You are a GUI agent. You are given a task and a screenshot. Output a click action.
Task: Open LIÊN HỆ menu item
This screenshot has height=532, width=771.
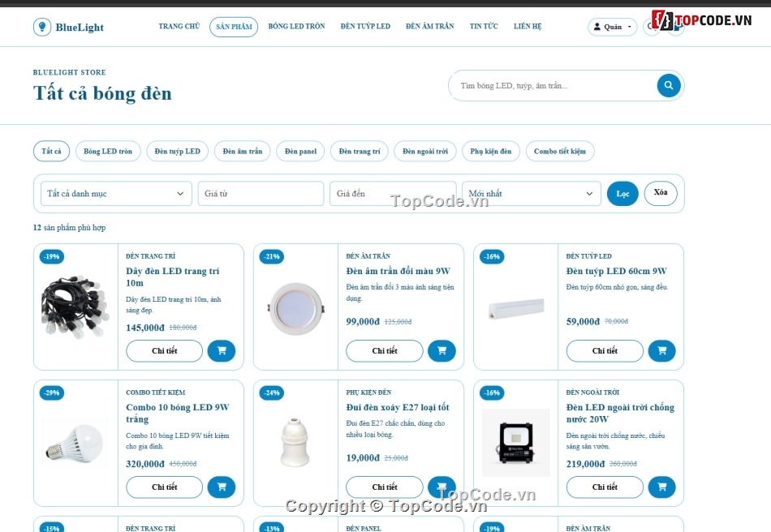528,27
